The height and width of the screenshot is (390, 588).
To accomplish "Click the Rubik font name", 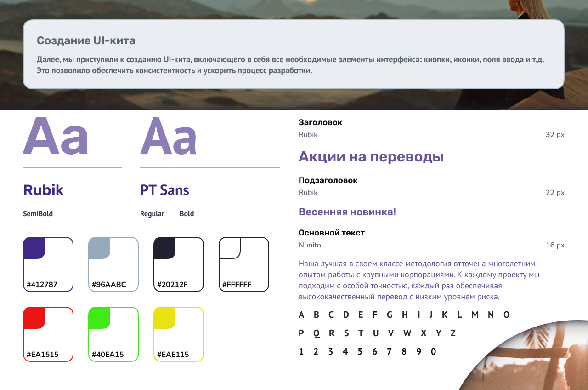I will point(43,190).
